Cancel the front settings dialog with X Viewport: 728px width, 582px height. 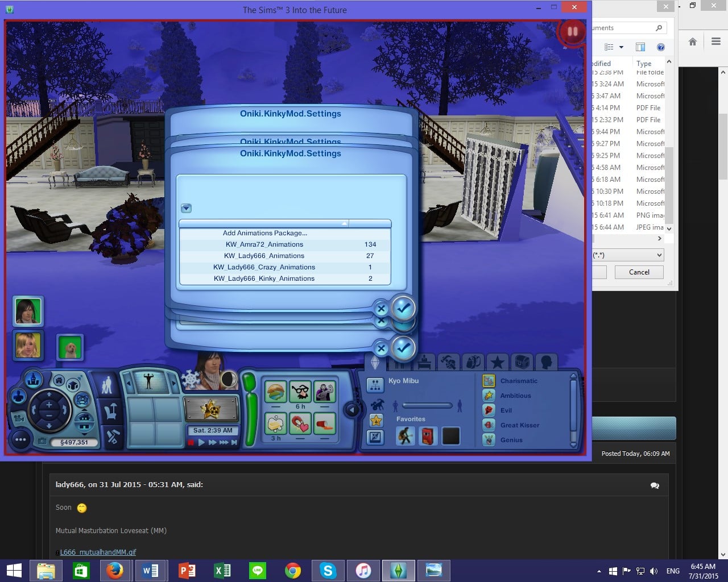tap(381, 309)
